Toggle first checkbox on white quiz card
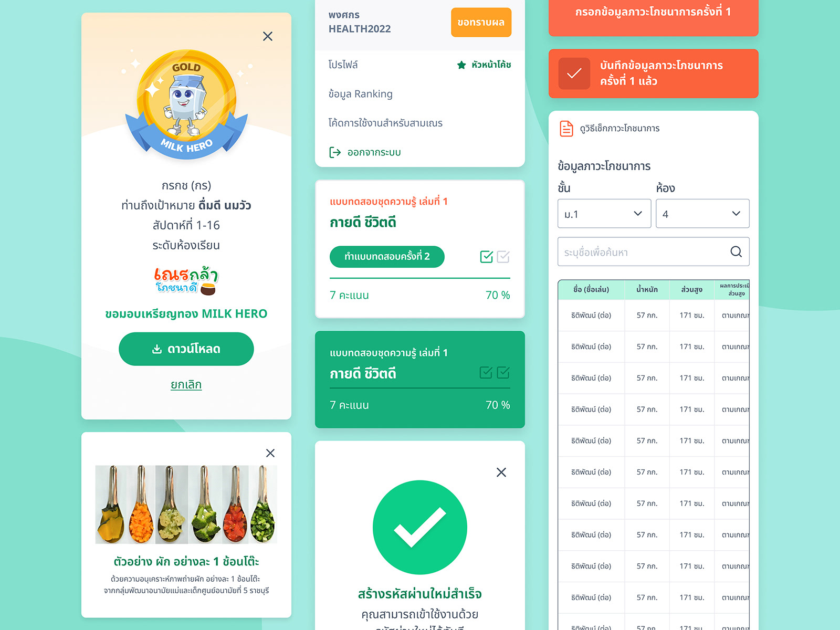 (x=487, y=257)
